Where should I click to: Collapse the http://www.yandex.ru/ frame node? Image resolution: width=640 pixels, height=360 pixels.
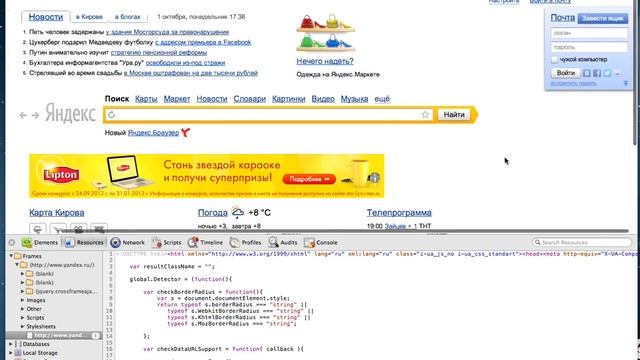point(17,265)
